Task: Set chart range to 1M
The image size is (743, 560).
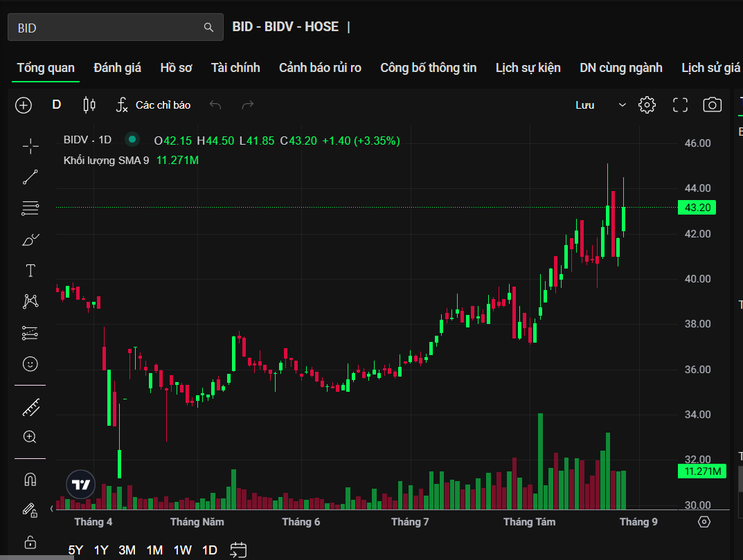Action: 155,550
